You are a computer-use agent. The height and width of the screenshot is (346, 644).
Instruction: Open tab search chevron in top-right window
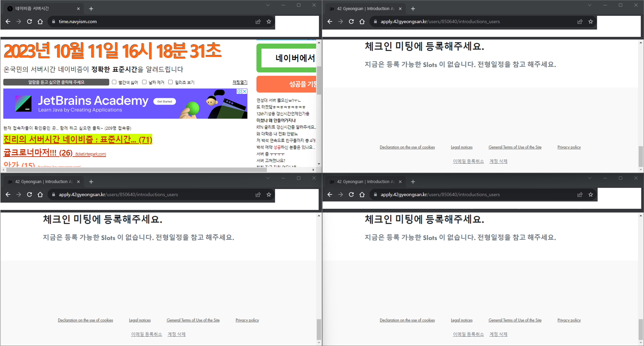coord(589,5)
